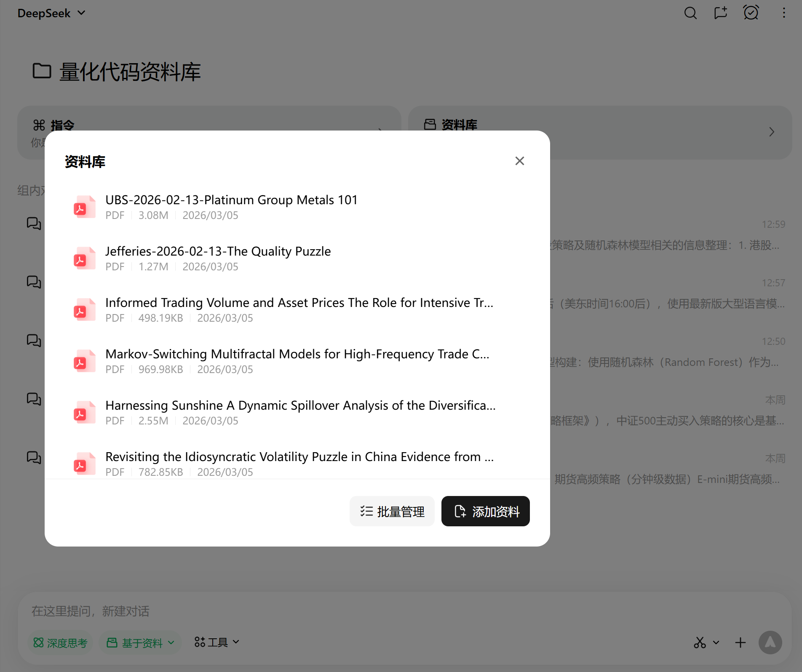Click the PDF icon for Harnessing Sunshine

[85, 412]
